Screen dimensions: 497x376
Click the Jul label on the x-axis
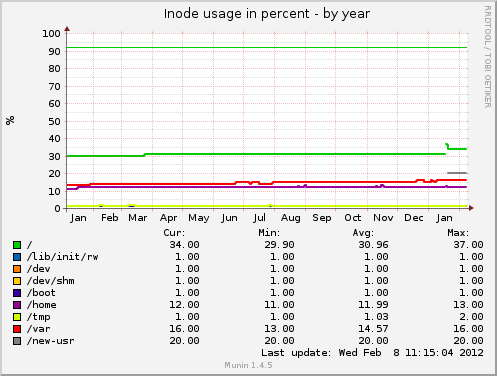259,218
